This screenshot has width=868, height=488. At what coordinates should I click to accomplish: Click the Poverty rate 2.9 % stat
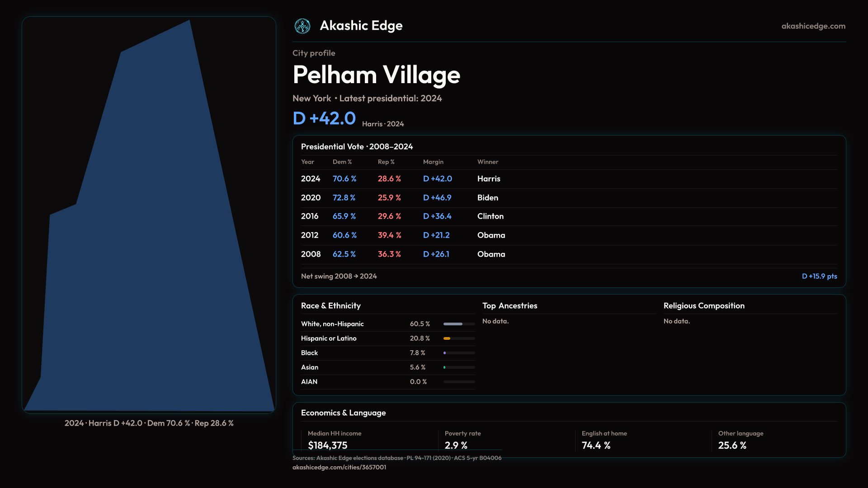tap(456, 446)
